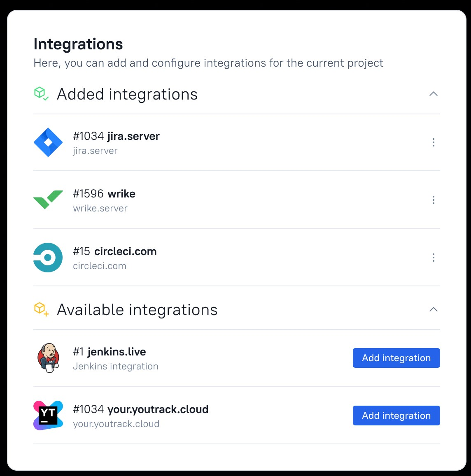
Task: Click the YouTrack logo icon
Action: tap(48, 416)
